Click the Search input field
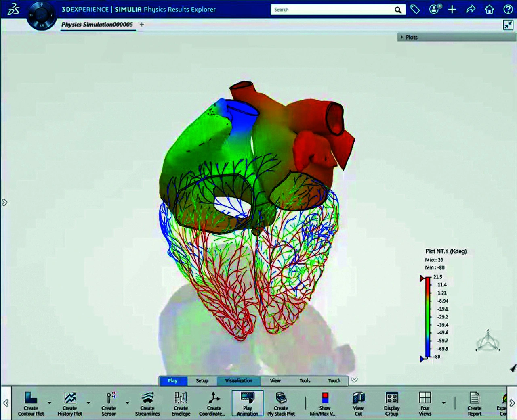 [331, 10]
